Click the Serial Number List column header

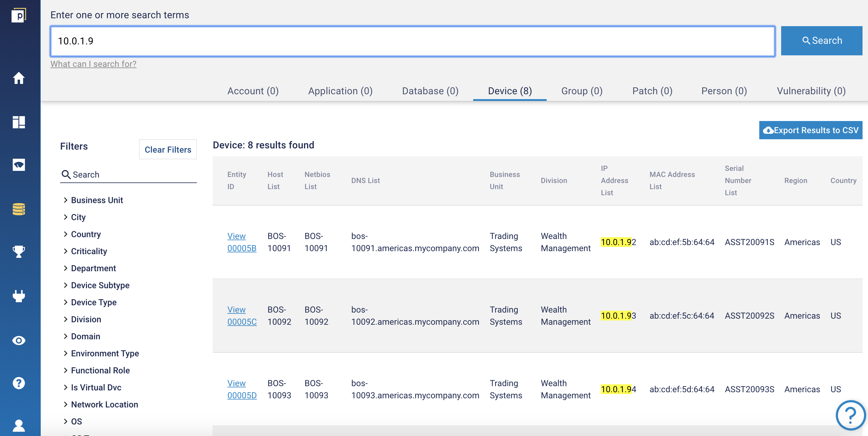[738, 180]
